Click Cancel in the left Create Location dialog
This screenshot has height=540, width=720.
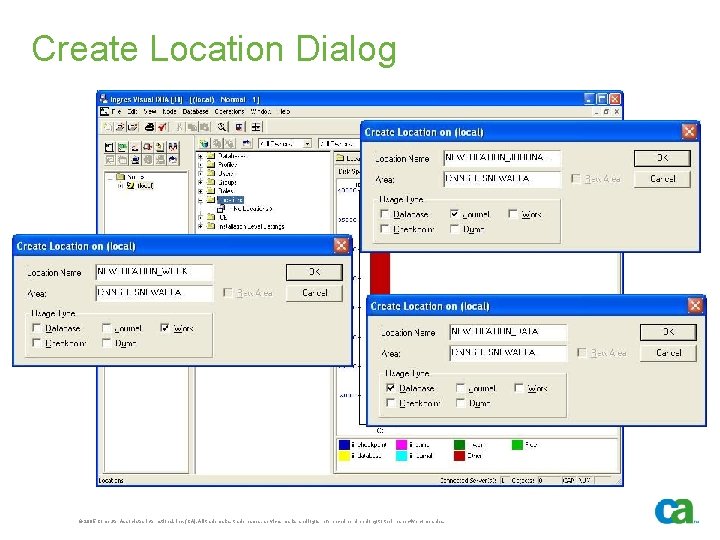coord(315,293)
